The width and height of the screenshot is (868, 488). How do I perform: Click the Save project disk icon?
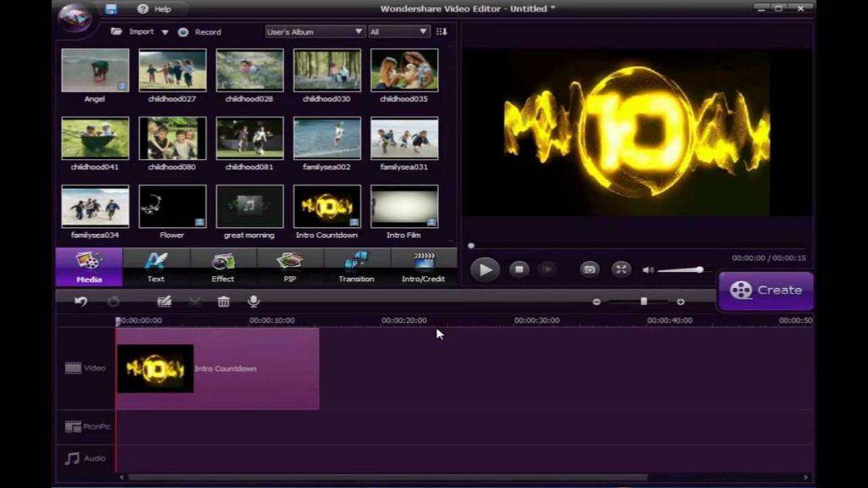111,9
